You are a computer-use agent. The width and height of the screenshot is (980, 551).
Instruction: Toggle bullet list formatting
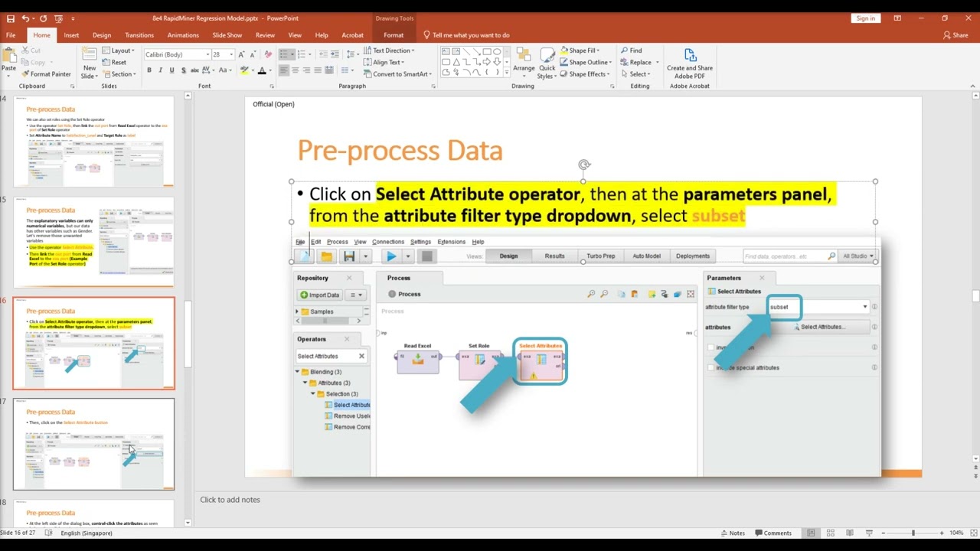click(x=284, y=54)
